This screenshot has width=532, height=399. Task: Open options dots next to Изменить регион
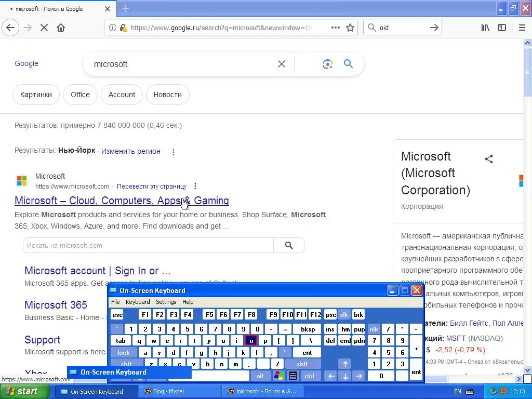pos(174,152)
